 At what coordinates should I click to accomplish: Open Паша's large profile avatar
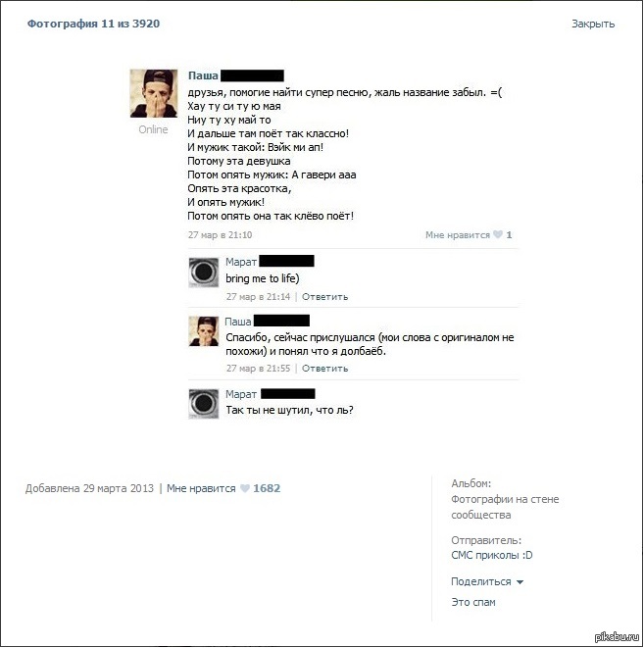pyautogui.click(x=154, y=93)
